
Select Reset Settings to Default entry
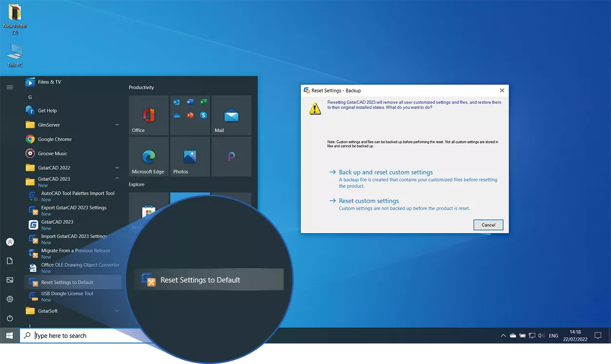pos(73,282)
